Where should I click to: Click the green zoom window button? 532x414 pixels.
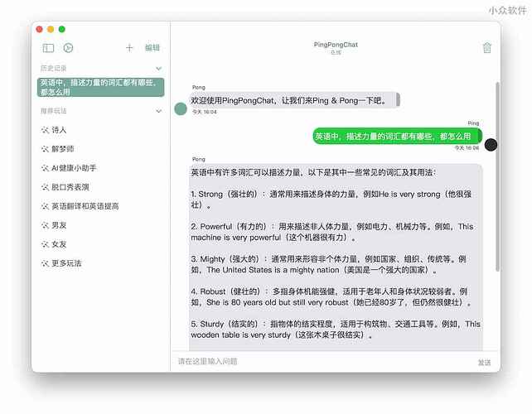(62, 30)
